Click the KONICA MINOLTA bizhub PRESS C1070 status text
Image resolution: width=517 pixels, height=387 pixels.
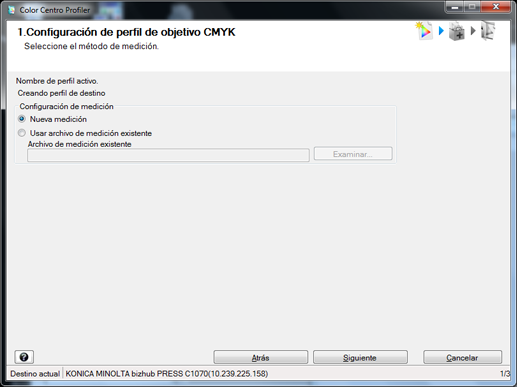click(x=167, y=374)
